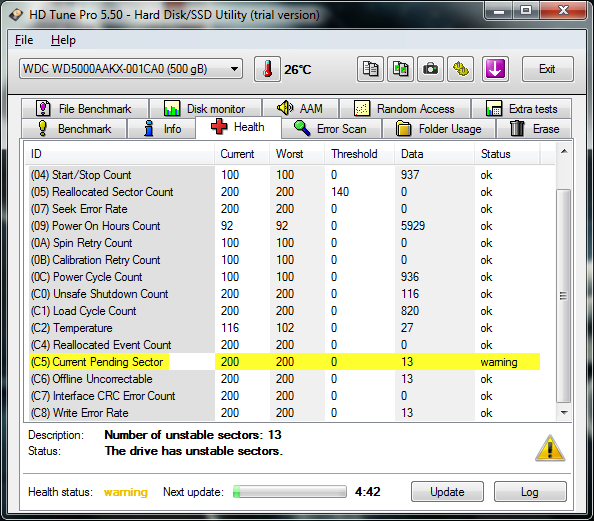
Task: Click the Status column header
Action: 507,154
